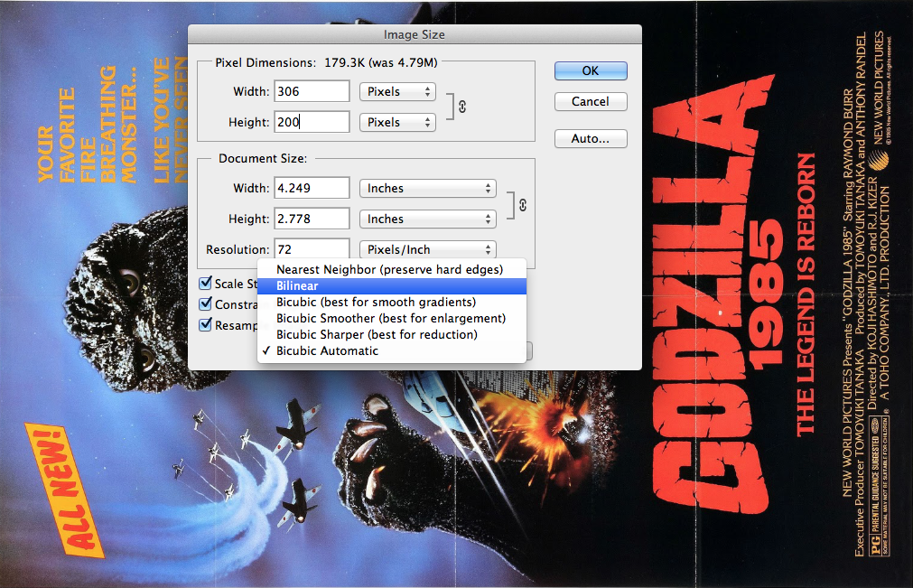Click the pixel Height field showing 200
Viewport: 913px width, 588px height.
[312, 122]
